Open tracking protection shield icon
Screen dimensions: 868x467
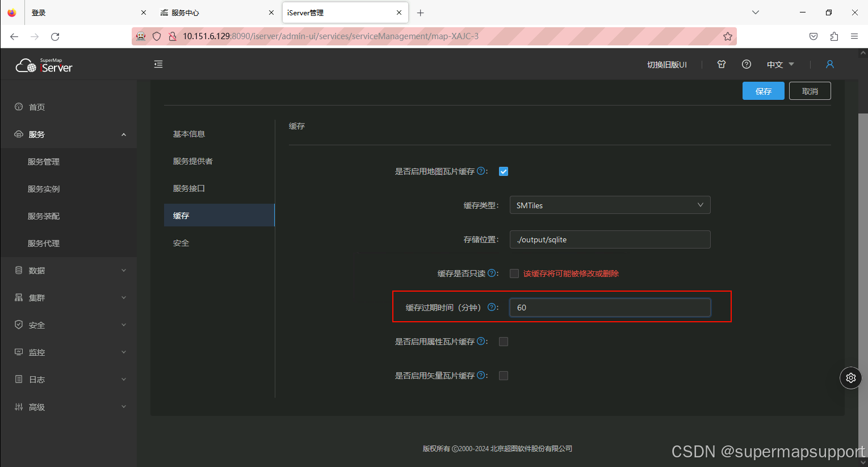coord(157,36)
